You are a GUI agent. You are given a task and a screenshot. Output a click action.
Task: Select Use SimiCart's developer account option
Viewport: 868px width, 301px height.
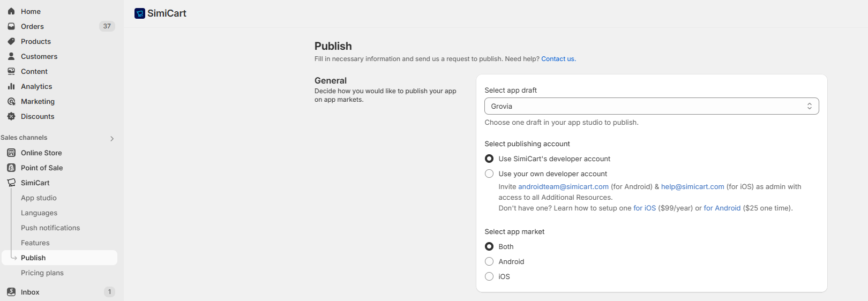pos(489,159)
